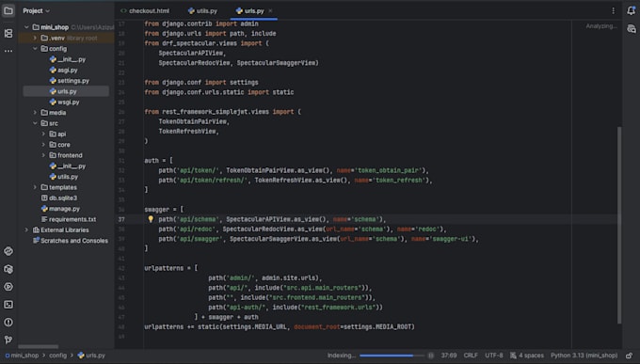This screenshot has height=364, width=640.
Task: Switch to the checkout.html tab
Action: (x=145, y=11)
